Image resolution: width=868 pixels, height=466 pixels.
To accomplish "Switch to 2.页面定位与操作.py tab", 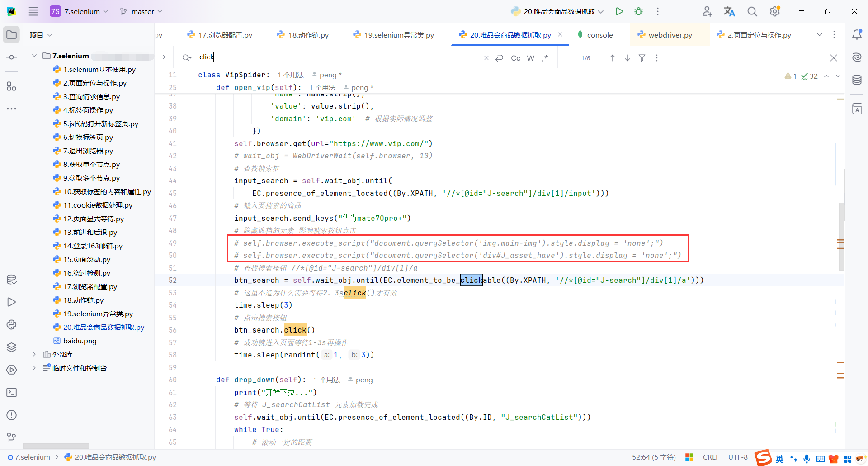I will click(x=754, y=35).
